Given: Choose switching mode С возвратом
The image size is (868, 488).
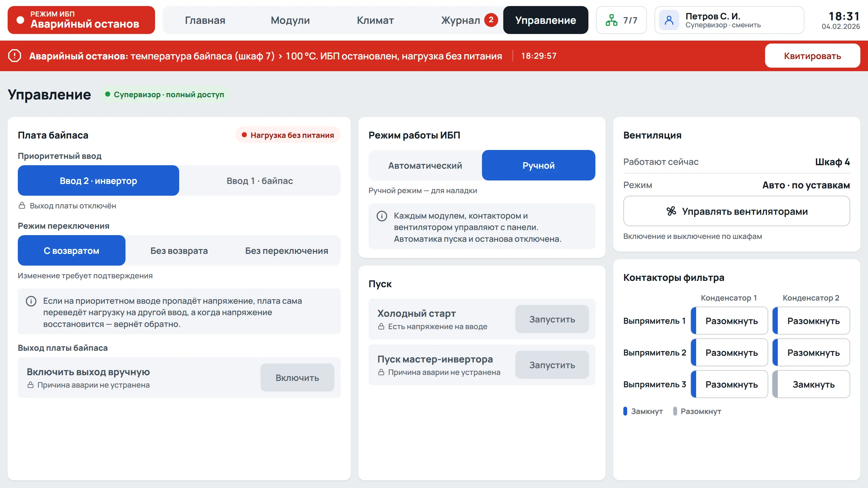Looking at the screenshot, I should (x=71, y=250).
